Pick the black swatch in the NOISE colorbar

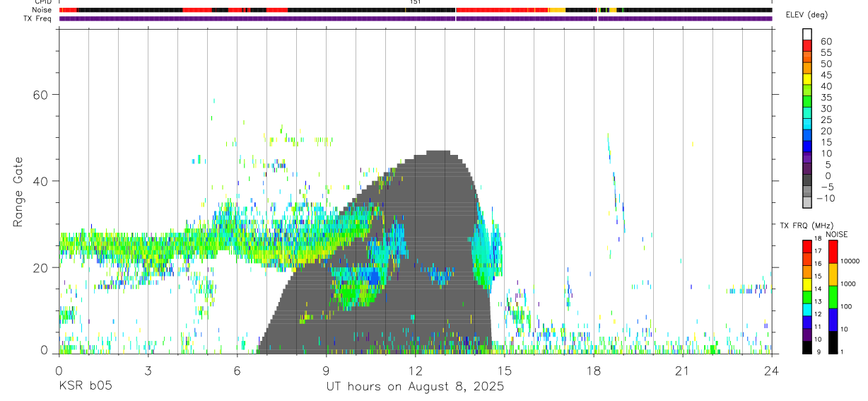click(833, 342)
